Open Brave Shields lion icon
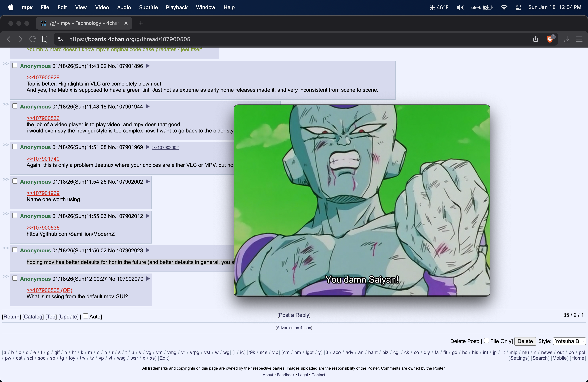 tap(550, 39)
